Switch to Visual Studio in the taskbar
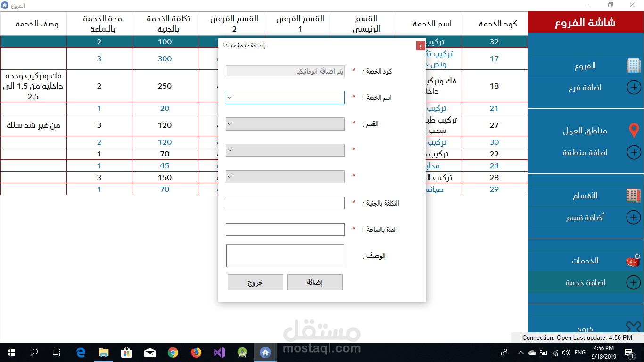The image size is (644, 362). (x=219, y=352)
